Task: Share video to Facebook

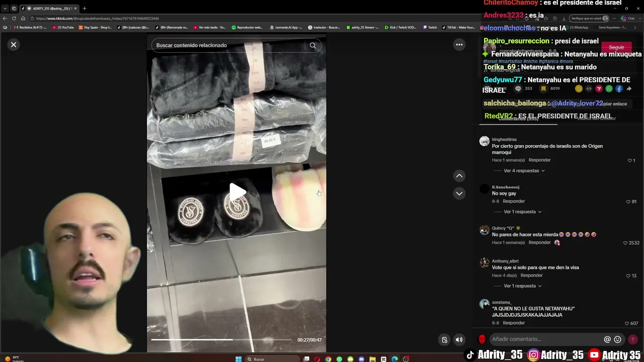Action: tap(619, 88)
